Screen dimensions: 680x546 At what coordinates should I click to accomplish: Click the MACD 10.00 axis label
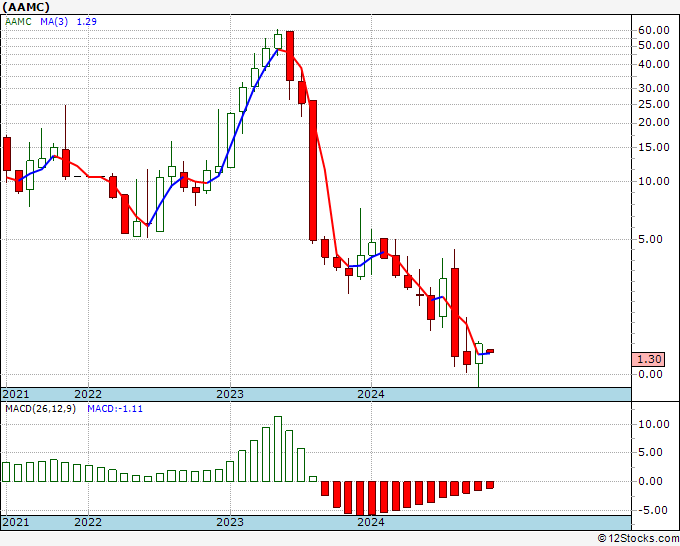(654, 424)
